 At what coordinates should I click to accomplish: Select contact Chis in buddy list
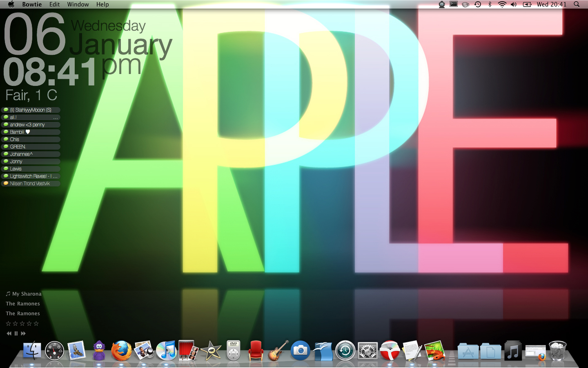coord(31,139)
